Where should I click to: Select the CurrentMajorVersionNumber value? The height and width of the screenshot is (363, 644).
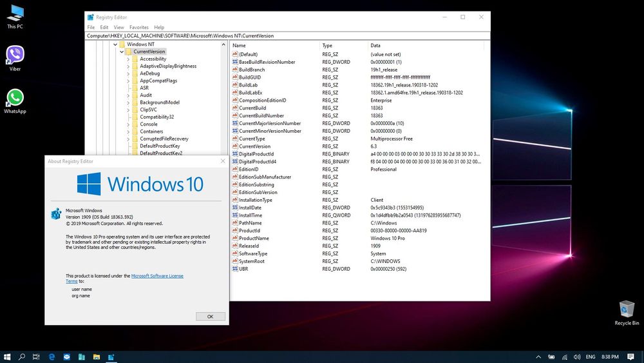tap(270, 123)
